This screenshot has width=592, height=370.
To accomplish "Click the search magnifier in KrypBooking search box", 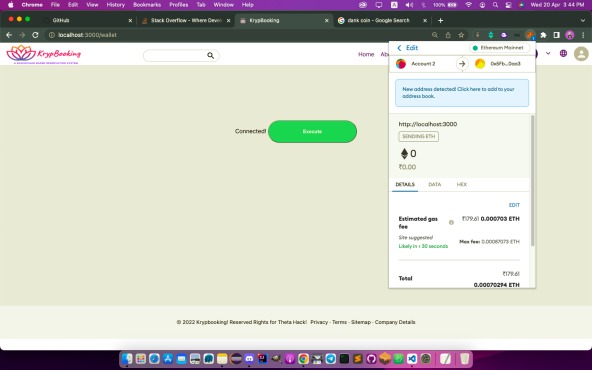I will tap(210, 56).
